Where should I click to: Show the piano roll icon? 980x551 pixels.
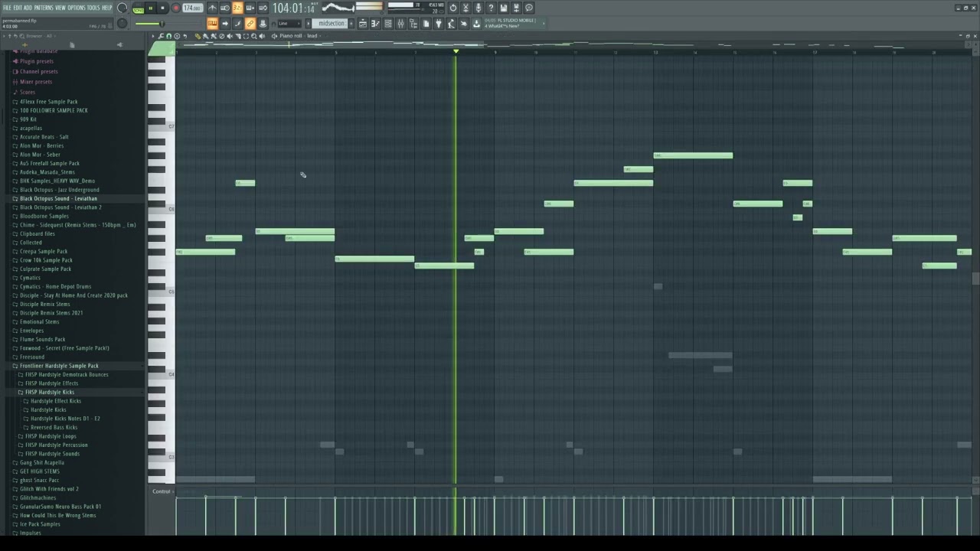click(375, 24)
